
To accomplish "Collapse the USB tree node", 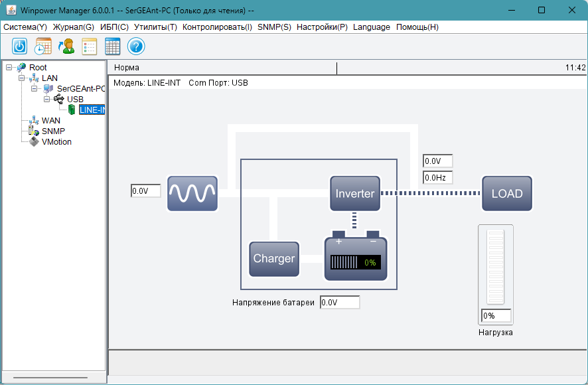I will [47, 100].
